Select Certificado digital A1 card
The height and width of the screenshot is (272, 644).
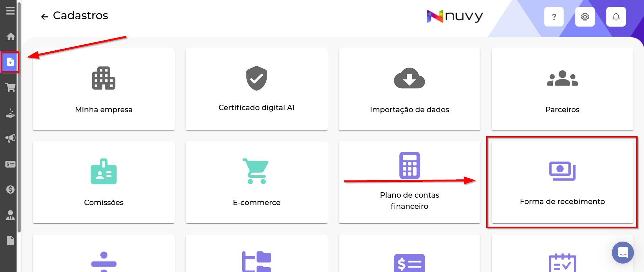[256, 89]
